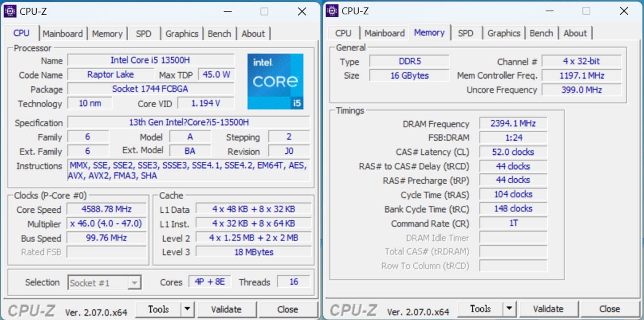Viewport: 644px width, 320px height.
Task: Click the L1 Inst. cache value
Action: pyautogui.click(x=254, y=223)
